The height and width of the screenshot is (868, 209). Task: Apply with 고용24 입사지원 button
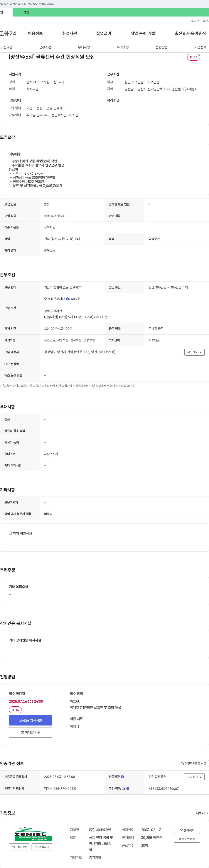[x=30, y=720]
